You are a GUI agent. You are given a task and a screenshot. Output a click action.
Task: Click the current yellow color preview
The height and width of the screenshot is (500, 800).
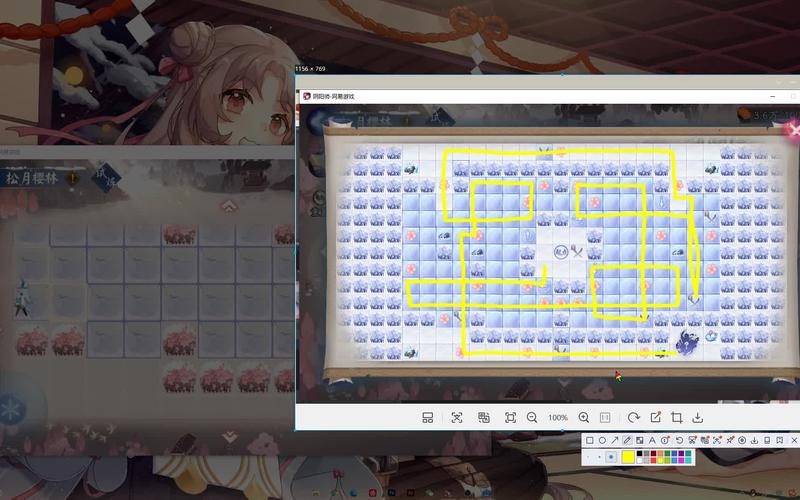tap(628, 457)
